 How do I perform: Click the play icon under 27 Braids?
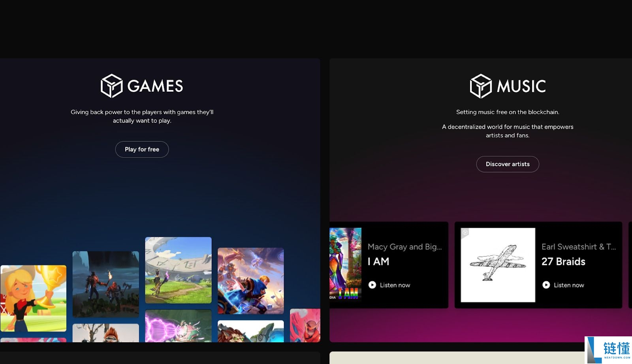[546, 285]
